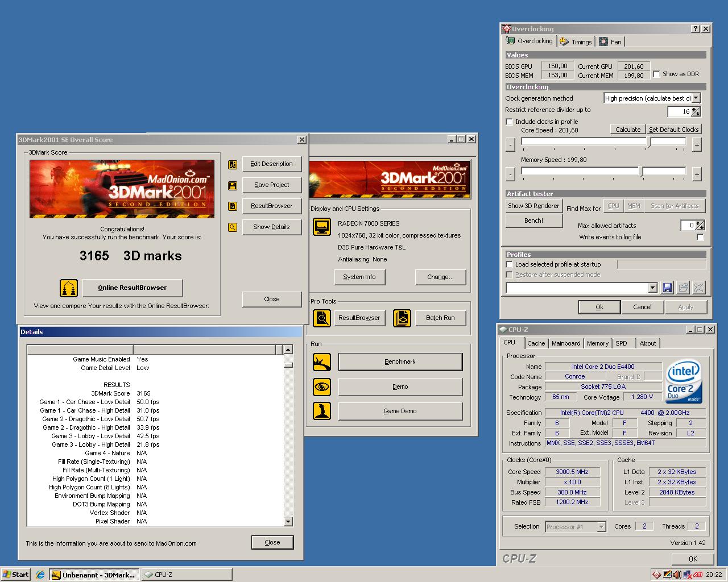Screen dimensions: 728x582
Task: Click the Game Demo joystick icon
Action: click(322, 411)
